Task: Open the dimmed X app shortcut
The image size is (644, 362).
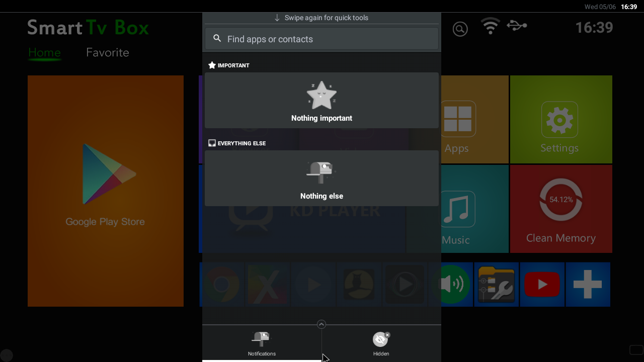Action: click(268, 285)
